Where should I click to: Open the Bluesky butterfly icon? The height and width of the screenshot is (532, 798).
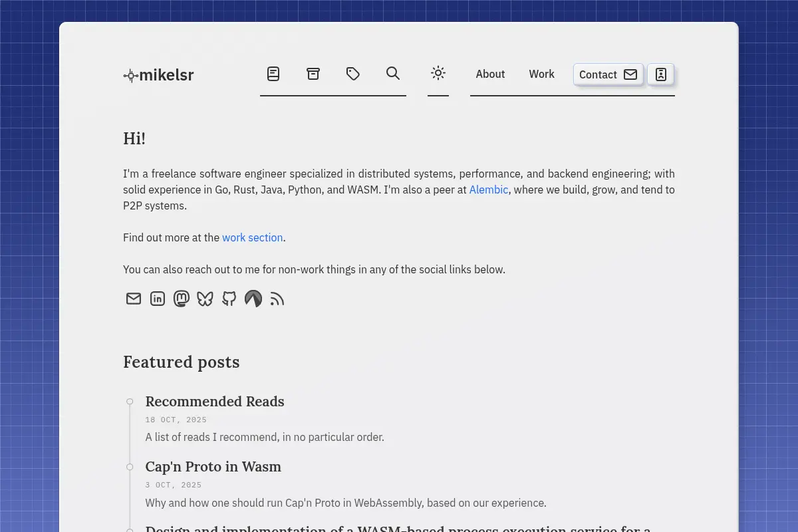click(205, 299)
